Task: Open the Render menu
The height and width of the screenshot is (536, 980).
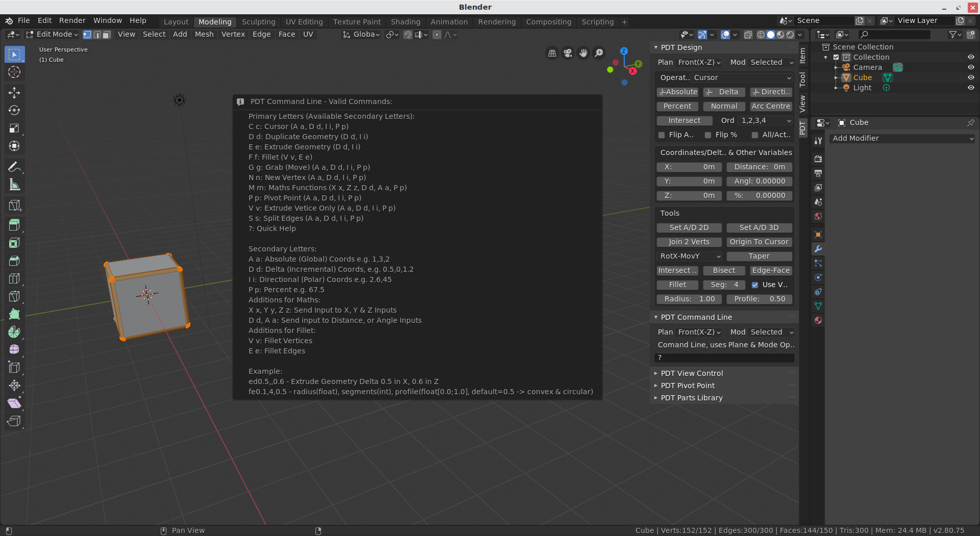Action: pyautogui.click(x=72, y=21)
